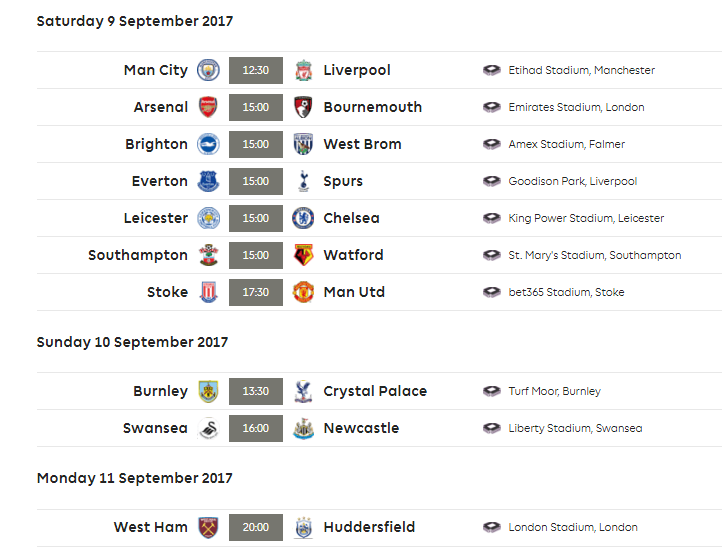This screenshot has width=722, height=555.
Task: Click the Turf Moor, Burnley venue text
Action: pos(554,391)
